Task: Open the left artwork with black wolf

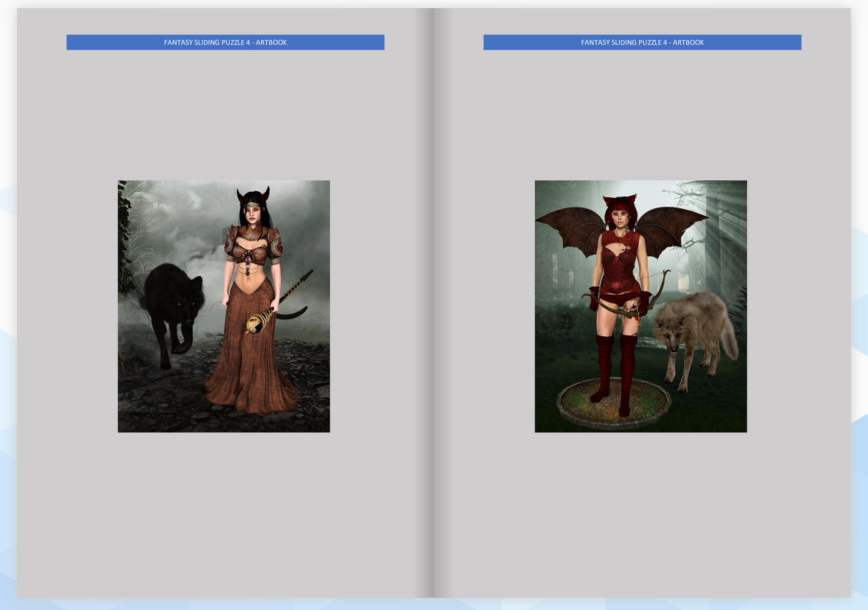Action: 224,306
